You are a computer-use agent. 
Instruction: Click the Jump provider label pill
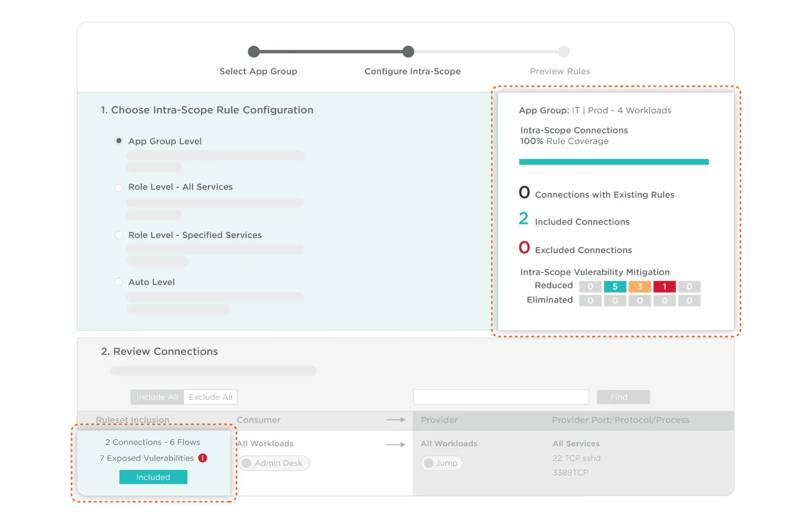(x=441, y=463)
